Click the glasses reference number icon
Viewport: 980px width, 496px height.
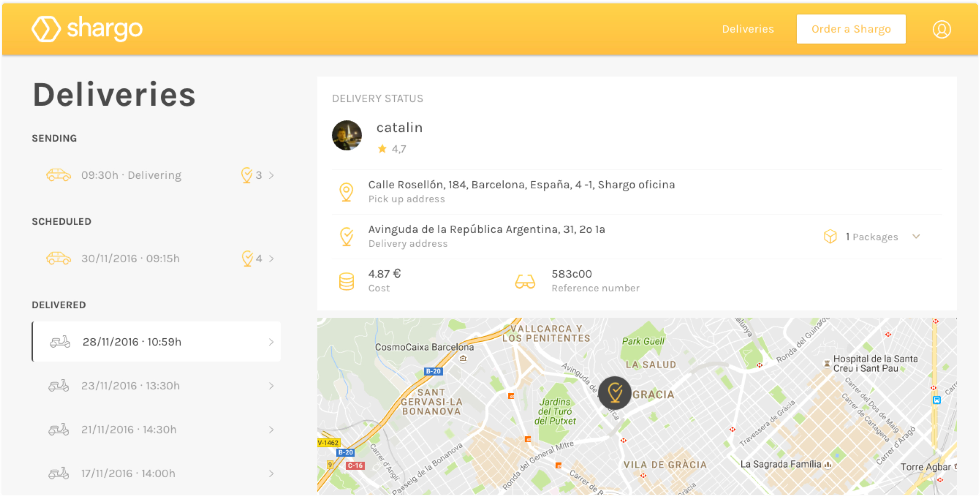coord(525,281)
